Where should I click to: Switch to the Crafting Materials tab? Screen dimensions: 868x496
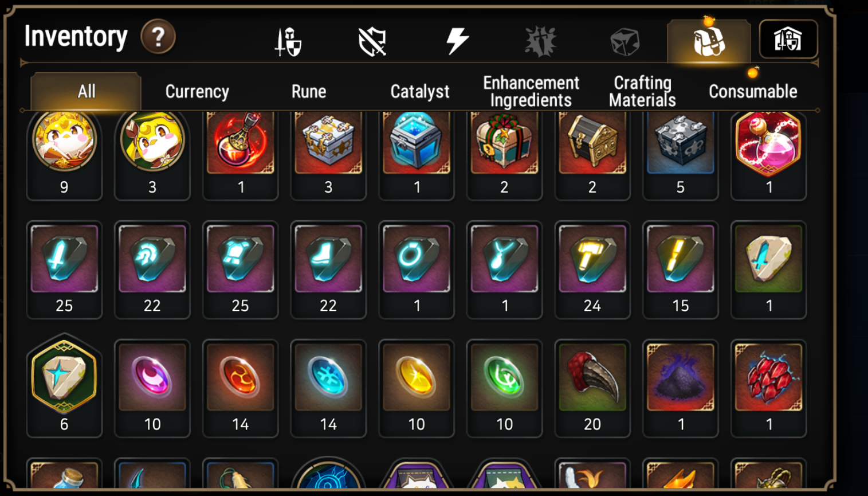coord(642,92)
